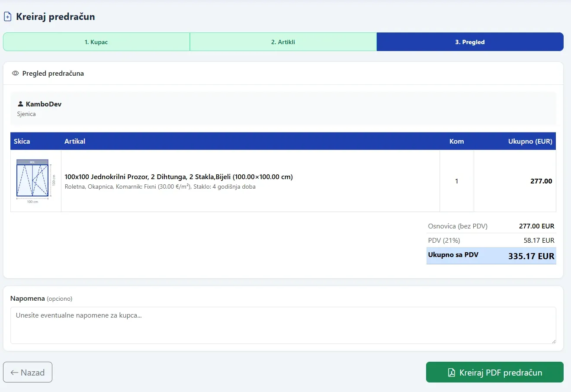
Task: Click the left arrow icon in Nazad button
Action: (x=14, y=373)
